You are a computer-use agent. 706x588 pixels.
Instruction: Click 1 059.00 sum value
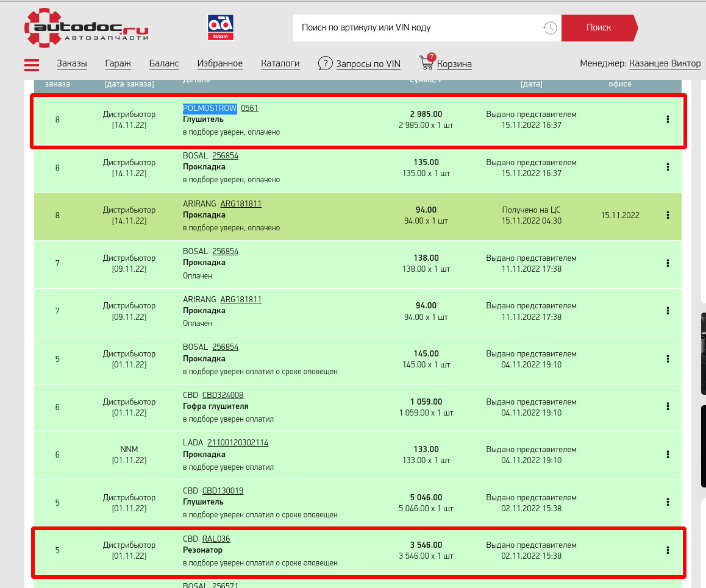point(426,402)
